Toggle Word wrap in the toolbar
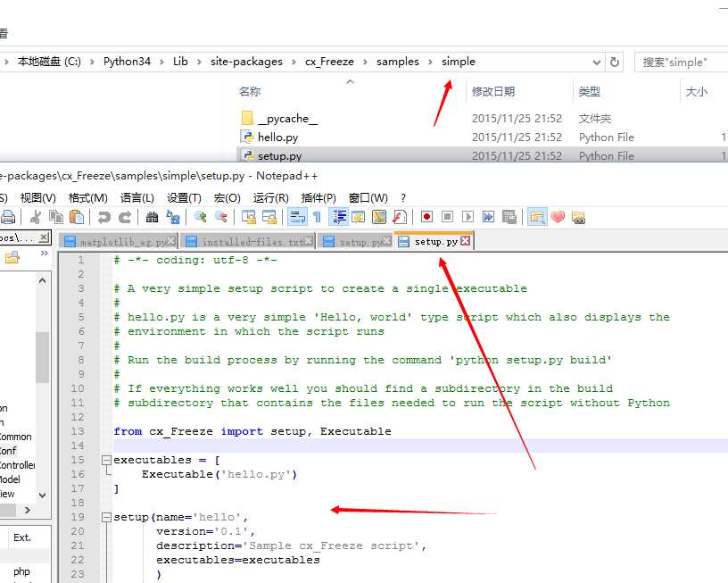728x583 pixels. pyautogui.click(x=297, y=217)
